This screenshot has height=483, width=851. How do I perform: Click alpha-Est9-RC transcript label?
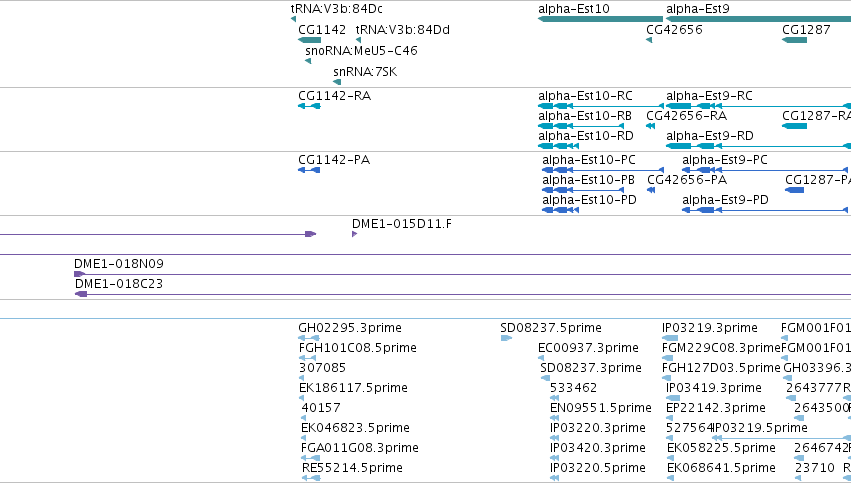point(709,96)
